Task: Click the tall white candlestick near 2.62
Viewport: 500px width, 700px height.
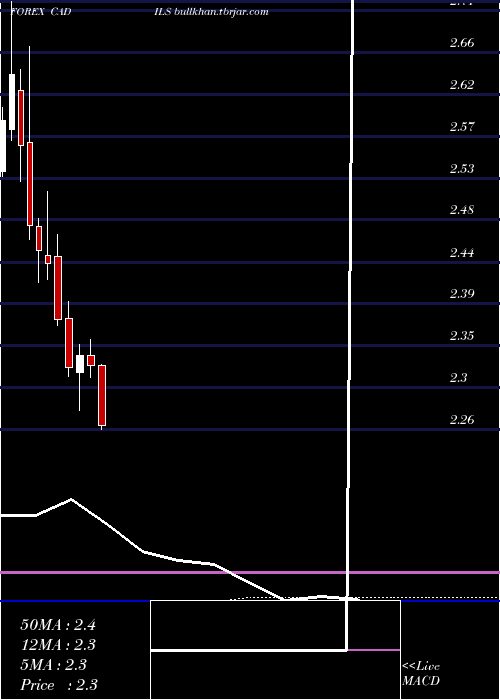Action: point(12,102)
